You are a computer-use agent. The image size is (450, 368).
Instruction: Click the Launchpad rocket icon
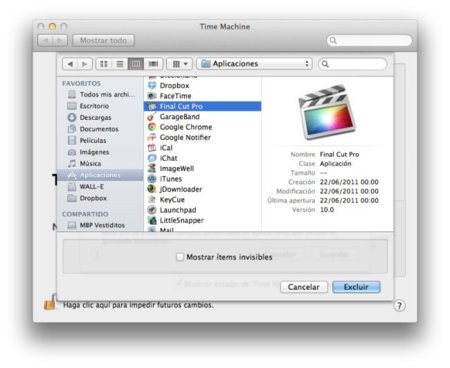[152, 210]
